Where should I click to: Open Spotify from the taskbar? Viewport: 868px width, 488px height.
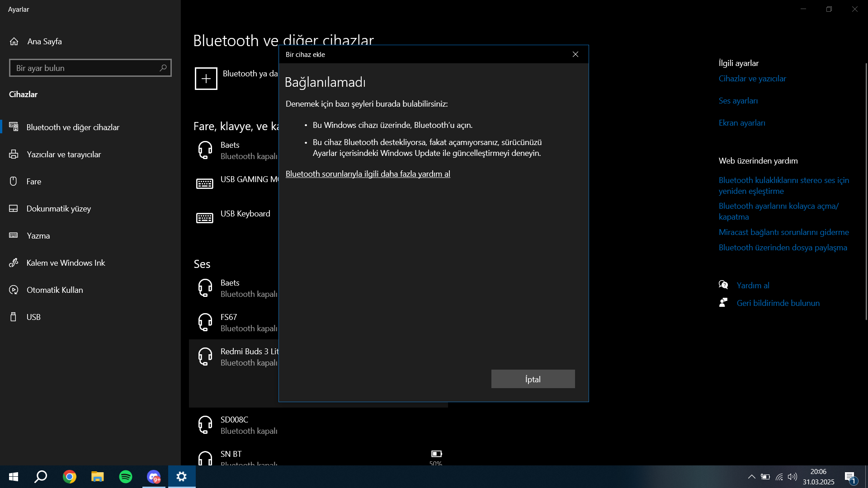(126, 477)
